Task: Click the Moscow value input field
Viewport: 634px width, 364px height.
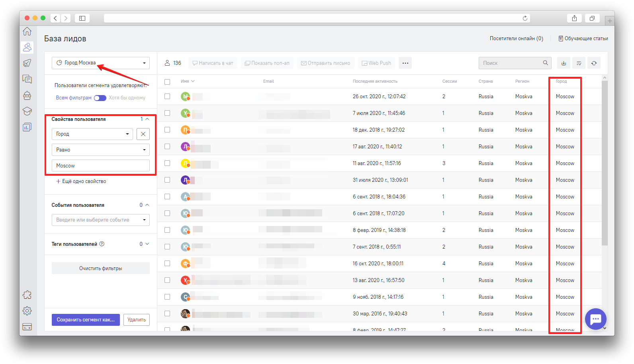Action: [101, 165]
